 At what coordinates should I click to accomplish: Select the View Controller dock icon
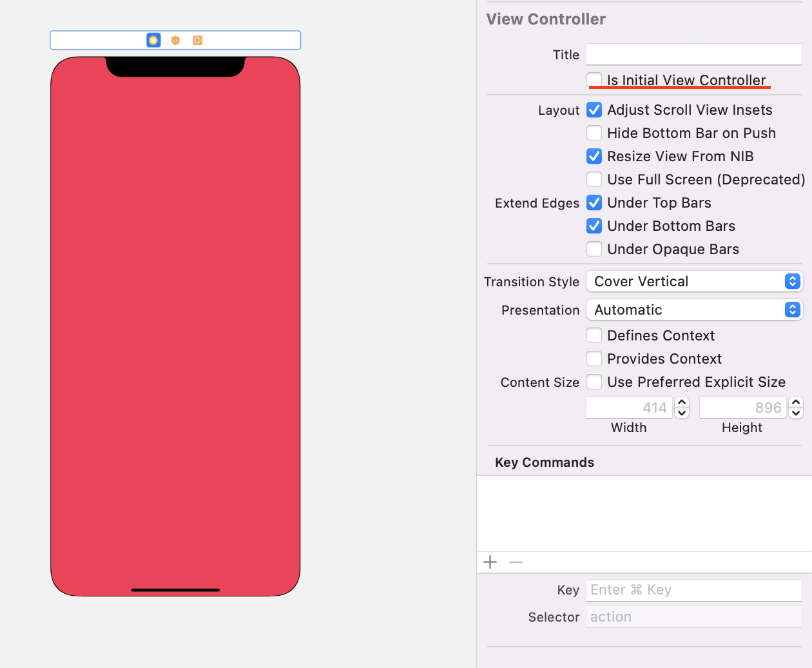(x=153, y=40)
